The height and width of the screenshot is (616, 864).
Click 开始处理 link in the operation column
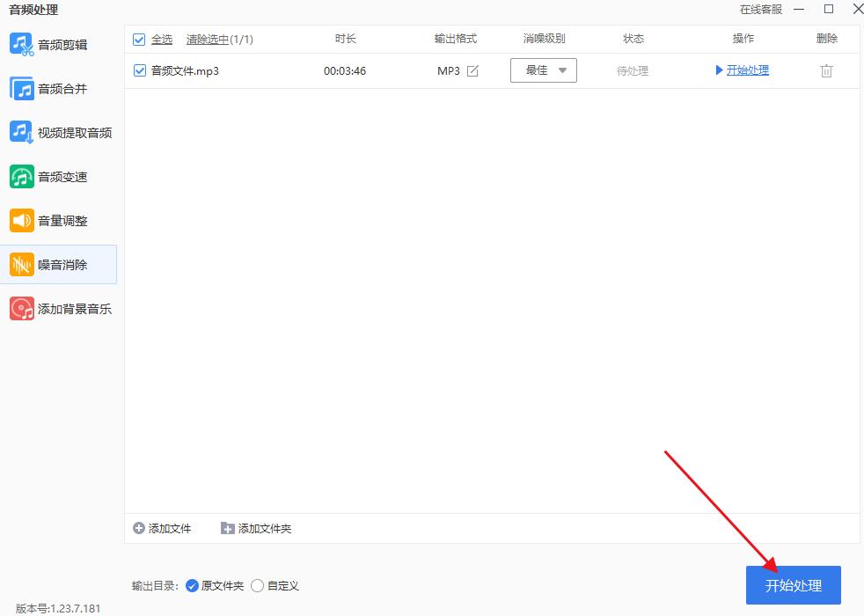pos(746,70)
